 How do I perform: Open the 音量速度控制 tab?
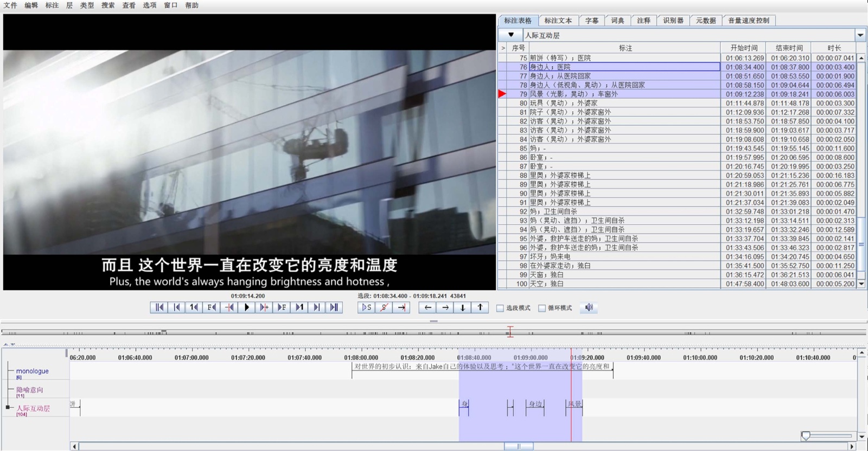point(748,21)
